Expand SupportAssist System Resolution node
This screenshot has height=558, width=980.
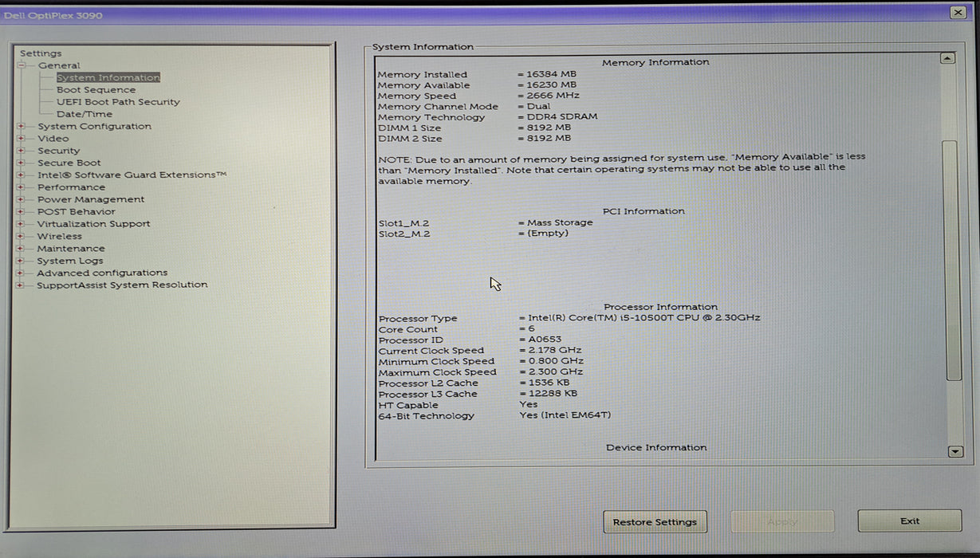click(x=21, y=285)
